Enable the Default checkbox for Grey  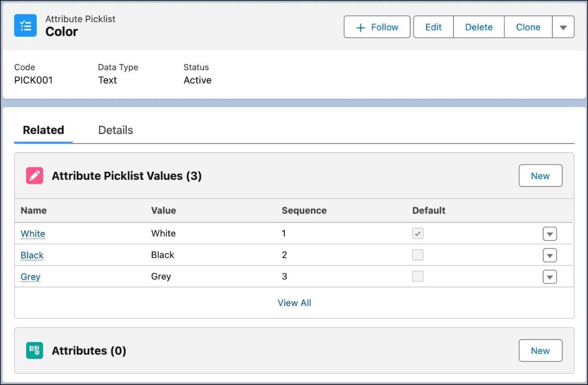[418, 277]
